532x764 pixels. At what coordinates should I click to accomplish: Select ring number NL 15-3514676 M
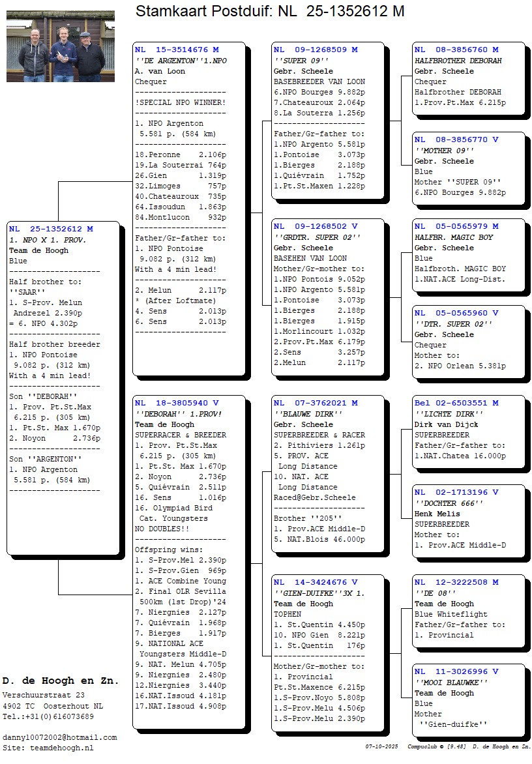pyautogui.click(x=177, y=50)
